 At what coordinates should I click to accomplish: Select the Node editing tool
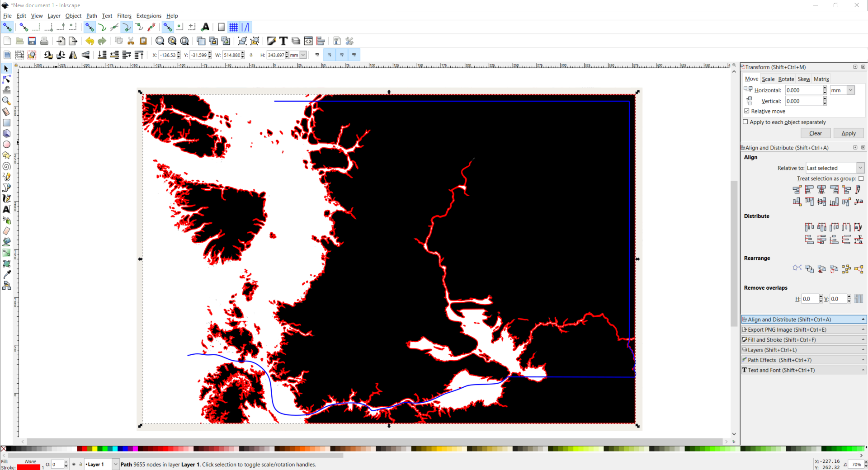pyautogui.click(x=6, y=79)
